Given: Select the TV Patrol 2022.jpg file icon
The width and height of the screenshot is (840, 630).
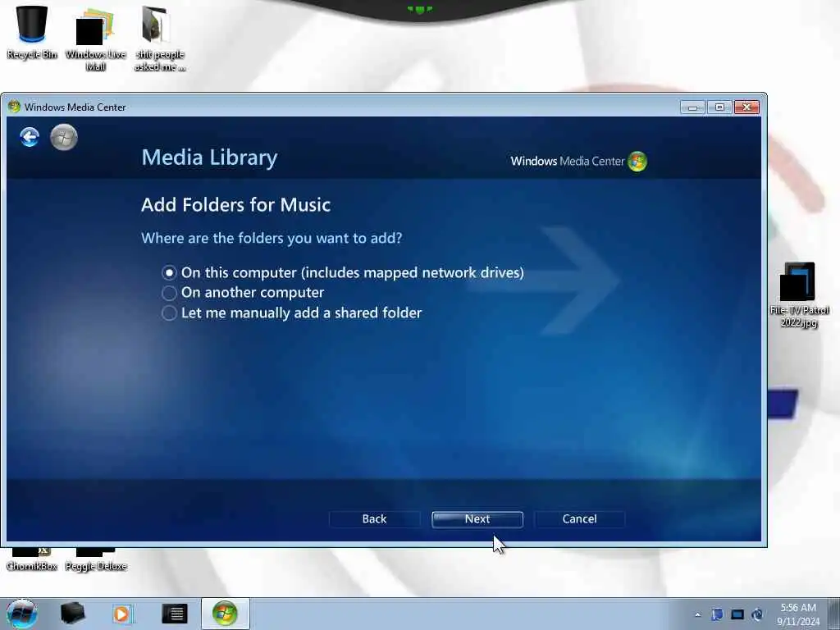Looking at the screenshot, I should coord(799,294).
